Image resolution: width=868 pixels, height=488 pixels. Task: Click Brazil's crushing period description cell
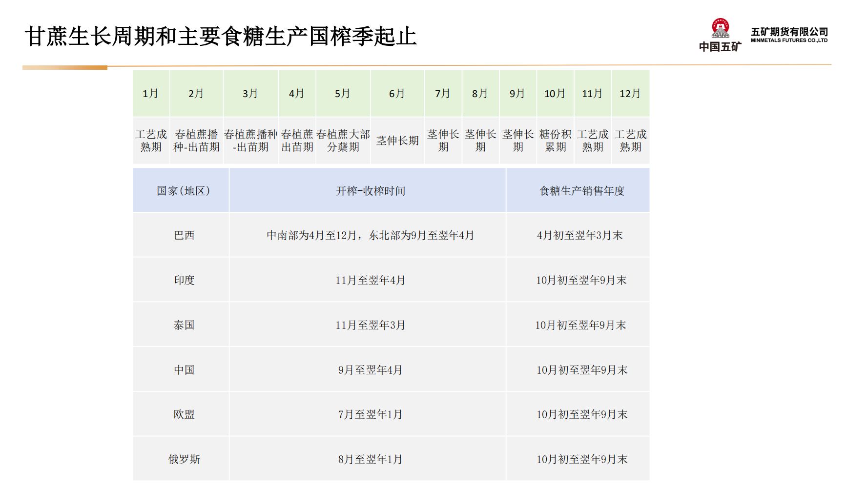370,235
